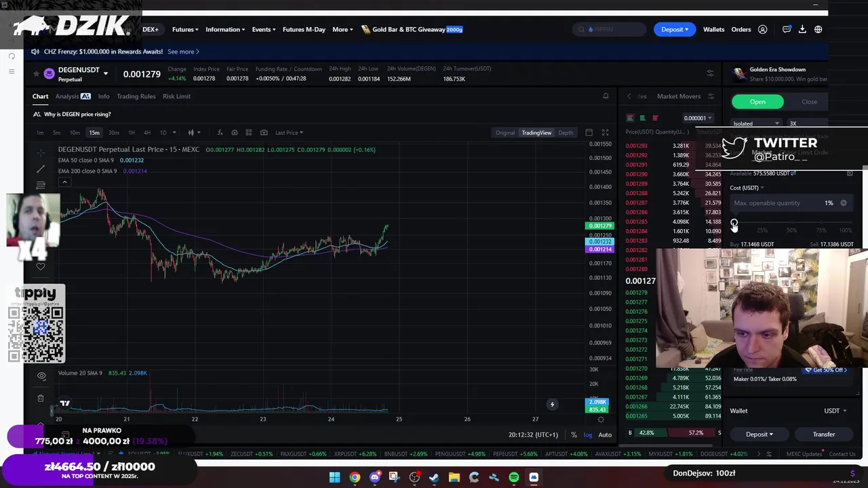Click See more on CHZ Frenzy banner

point(183,52)
